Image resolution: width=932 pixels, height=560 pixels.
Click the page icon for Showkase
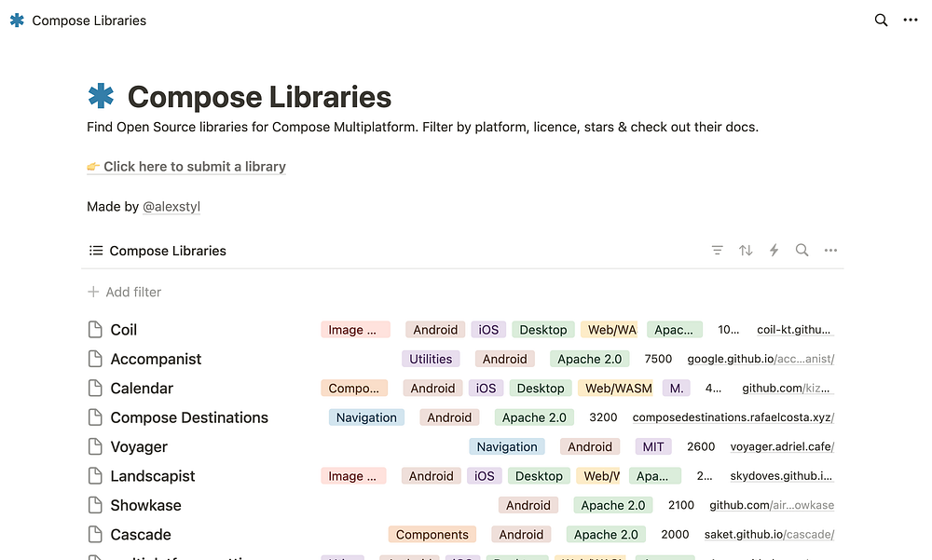pyautogui.click(x=95, y=505)
